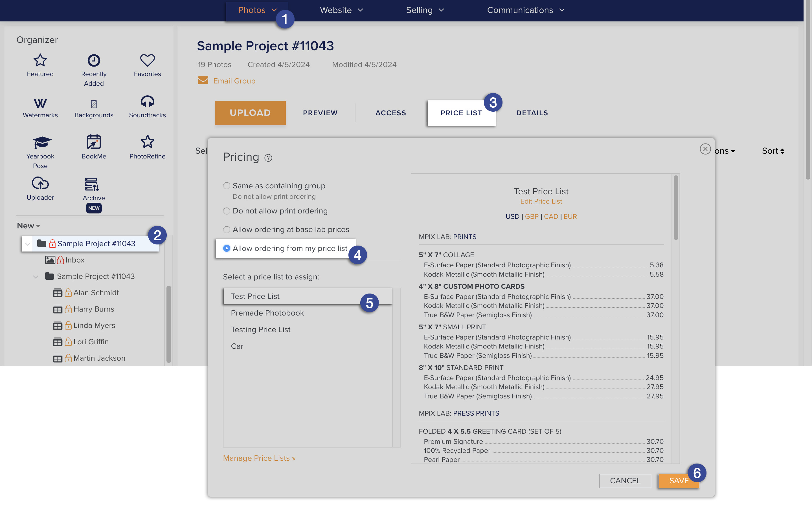Open Yearbook Pose graduation cap icon
The height and width of the screenshot is (505, 812).
tap(42, 143)
